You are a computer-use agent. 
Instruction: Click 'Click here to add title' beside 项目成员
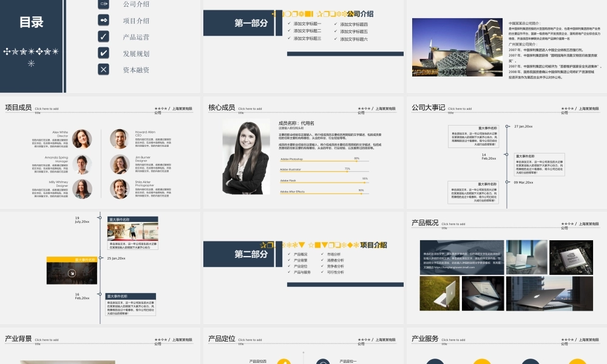pyautogui.click(x=47, y=110)
